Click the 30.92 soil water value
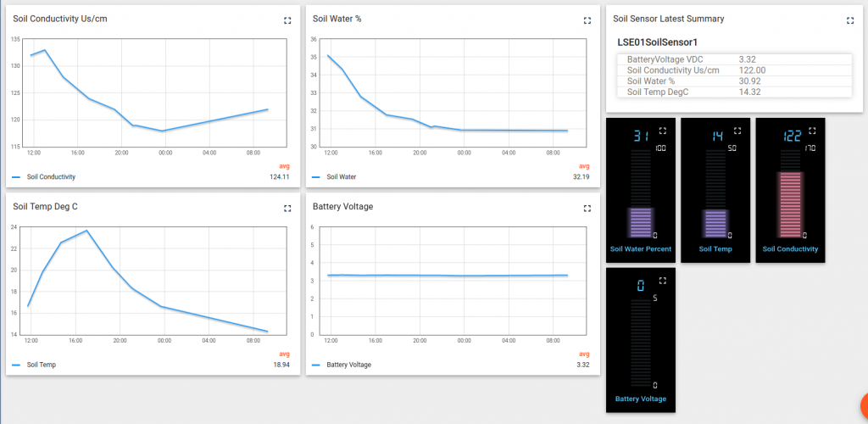868x424 pixels. (x=749, y=81)
